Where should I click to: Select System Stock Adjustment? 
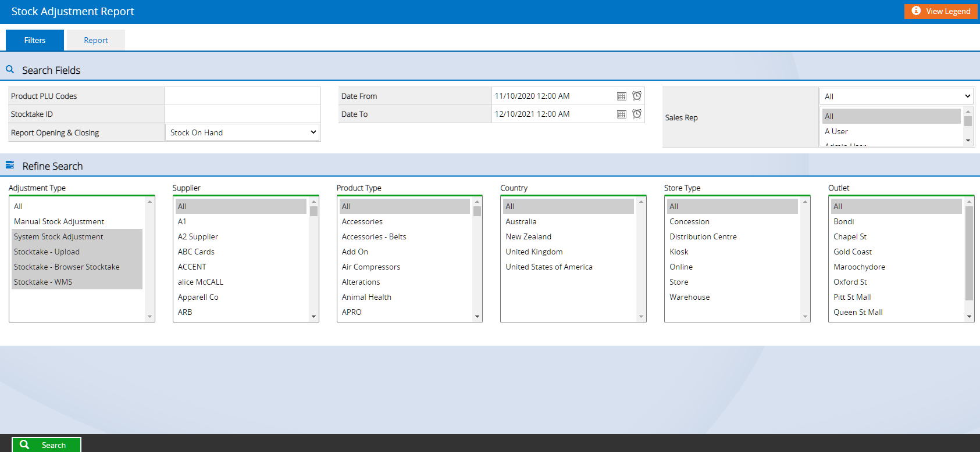(x=77, y=236)
